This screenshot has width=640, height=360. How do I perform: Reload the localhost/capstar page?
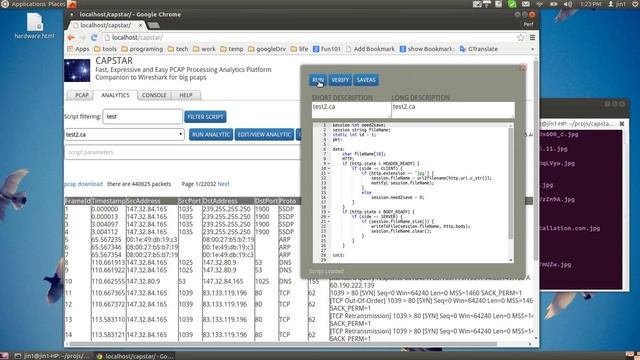click(x=94, y=38)
